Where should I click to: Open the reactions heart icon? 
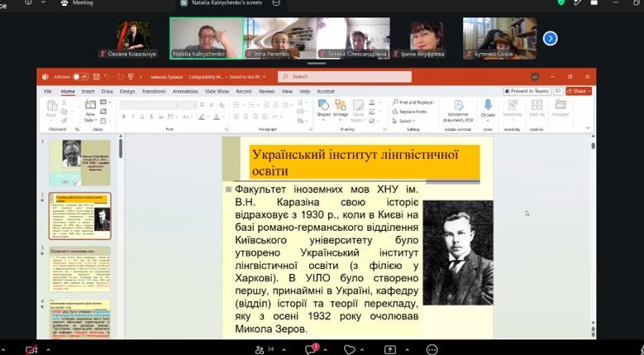click(350, 350)
